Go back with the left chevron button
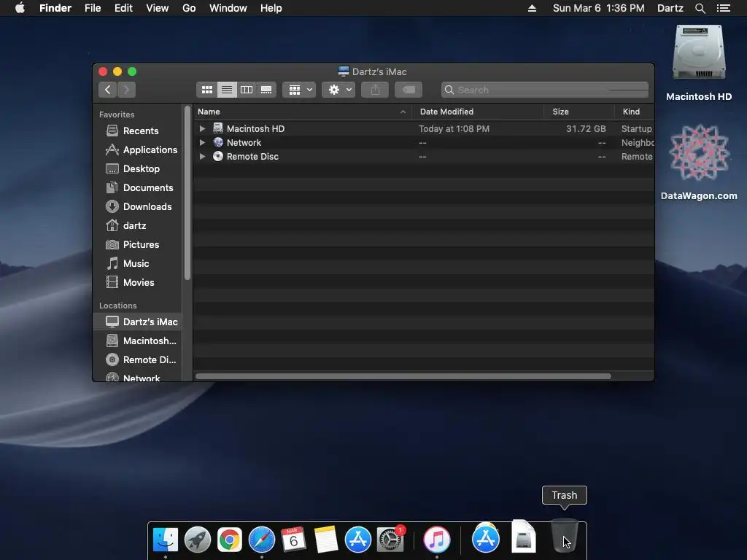Image resolution: width=747 pixels, height=560 pixels. pyautogui.click(x=108, y=90)
